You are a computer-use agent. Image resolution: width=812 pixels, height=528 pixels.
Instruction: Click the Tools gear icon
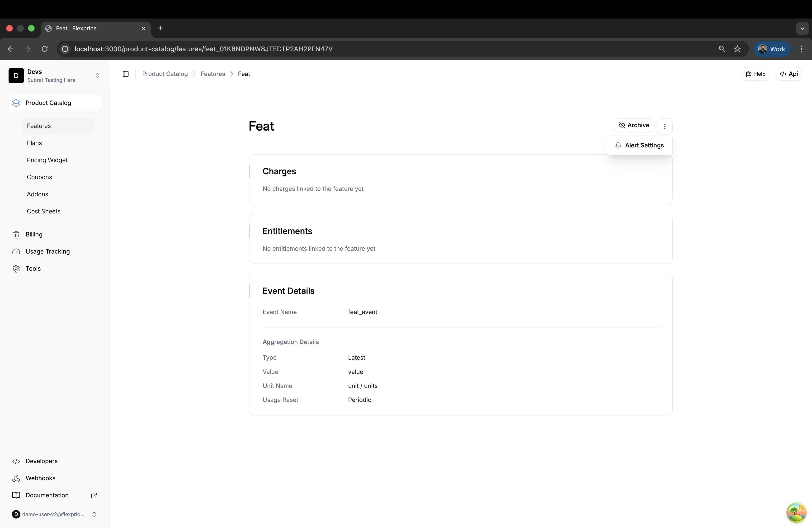[16, 269]
